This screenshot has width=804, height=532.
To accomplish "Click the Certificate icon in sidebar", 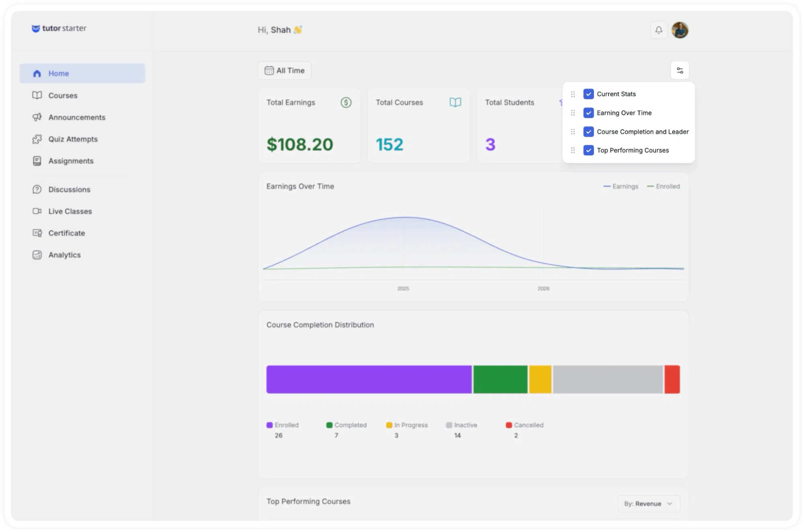I will click(x=37, y=233).
